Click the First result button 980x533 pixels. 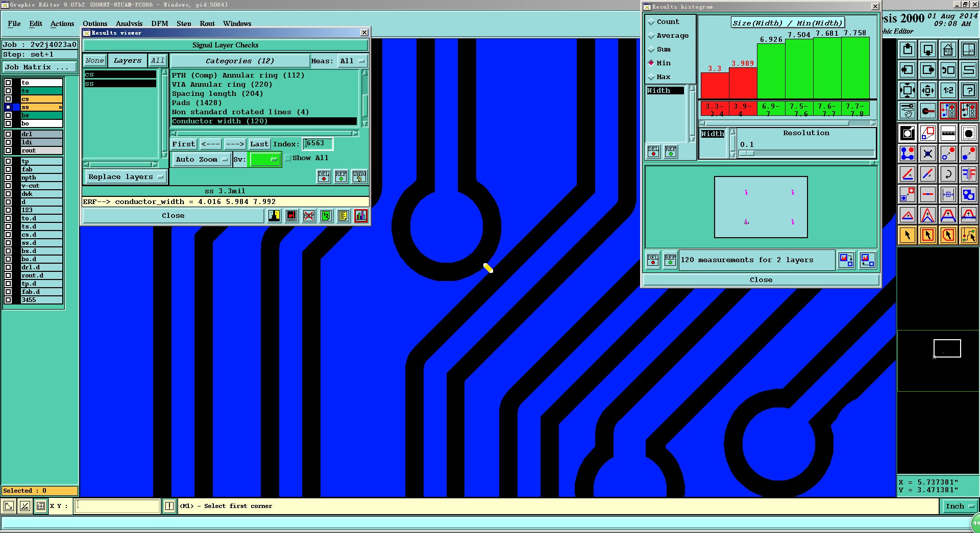pyautogui.click(x=183, y=144)
